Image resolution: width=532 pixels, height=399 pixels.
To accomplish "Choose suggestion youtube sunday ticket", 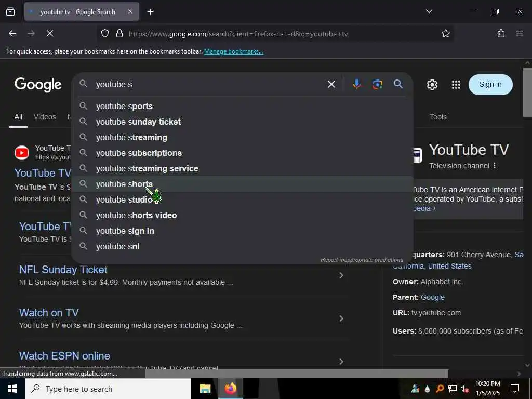I will [x=242, y=122].
